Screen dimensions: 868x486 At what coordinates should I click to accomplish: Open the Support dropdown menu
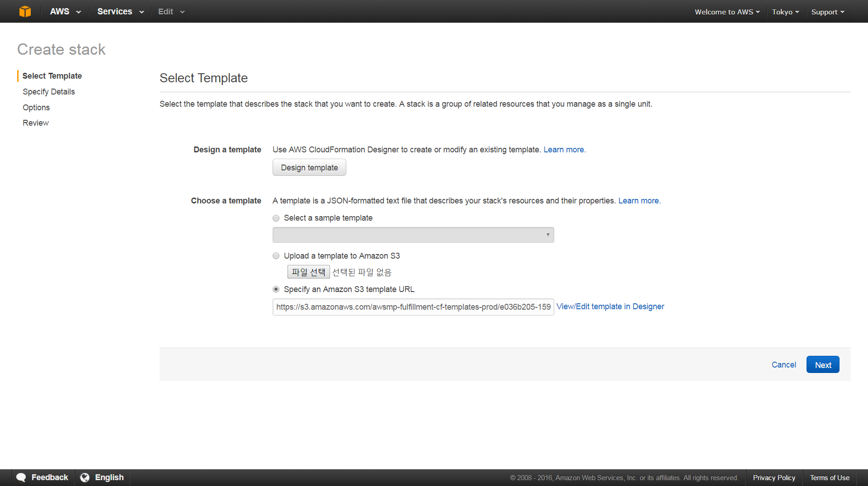(827, 12)
